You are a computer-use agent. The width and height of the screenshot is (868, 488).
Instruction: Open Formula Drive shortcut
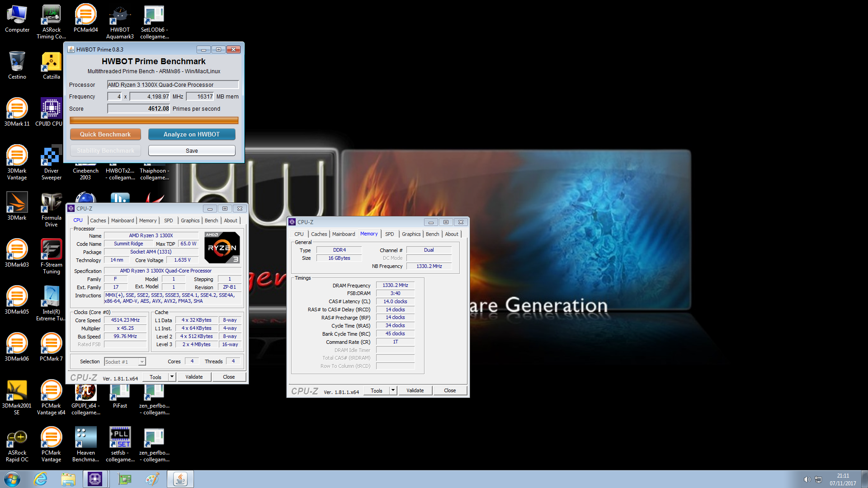[51, 210]
